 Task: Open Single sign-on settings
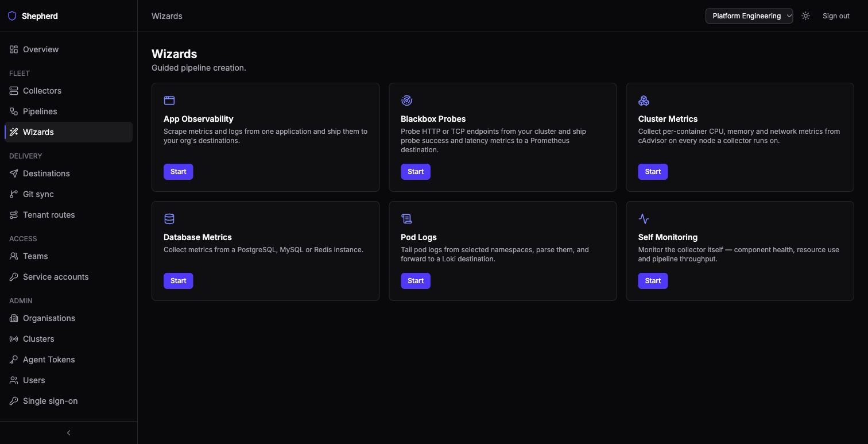tap(68, 401)
